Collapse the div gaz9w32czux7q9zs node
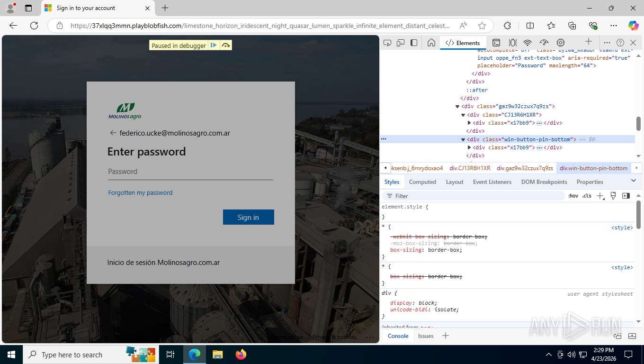Screen dimensions: 644x364 (x=457, y=107)
